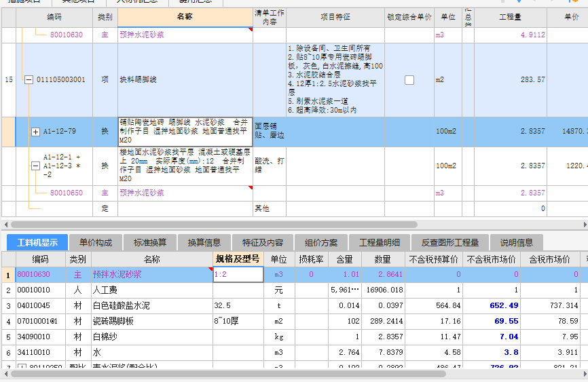588x382 pixels.
Task: Select the 瓷砖踢脚板 row
Action: (151, 321)
